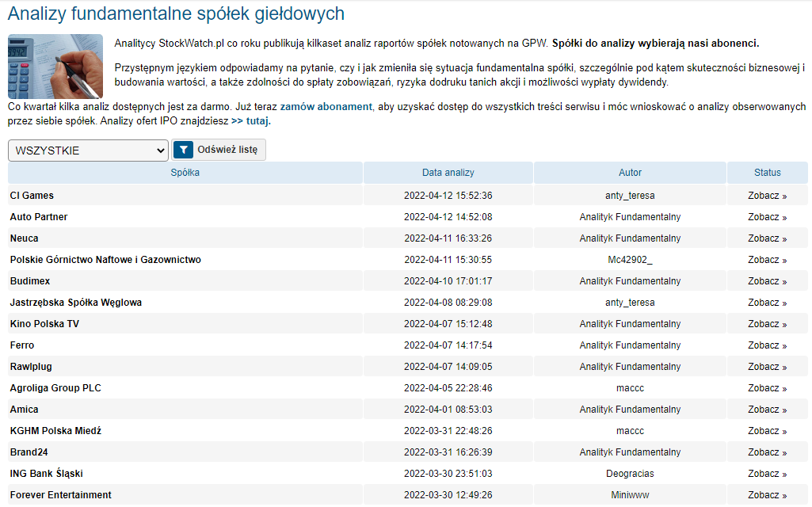Screen dimensions: 812x507
Task: Select the Kino Polska TV name
Action: pos(44,324)
